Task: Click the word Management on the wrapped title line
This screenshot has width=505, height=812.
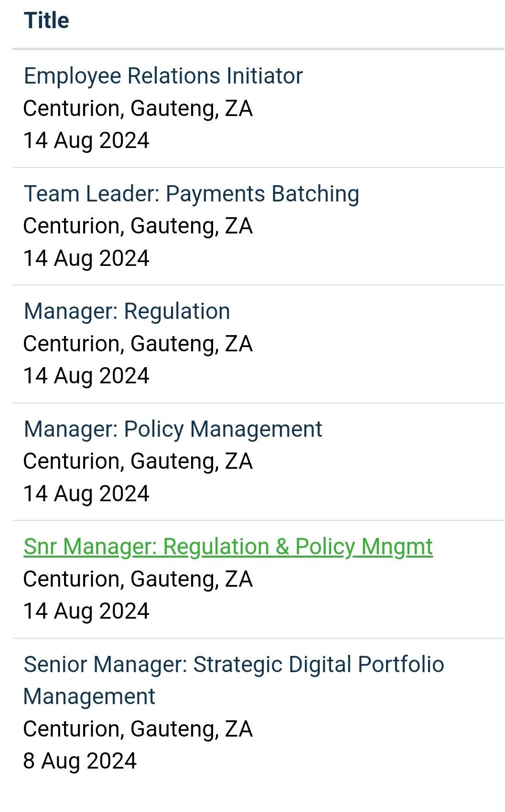Action: click(x=89, y=696)
